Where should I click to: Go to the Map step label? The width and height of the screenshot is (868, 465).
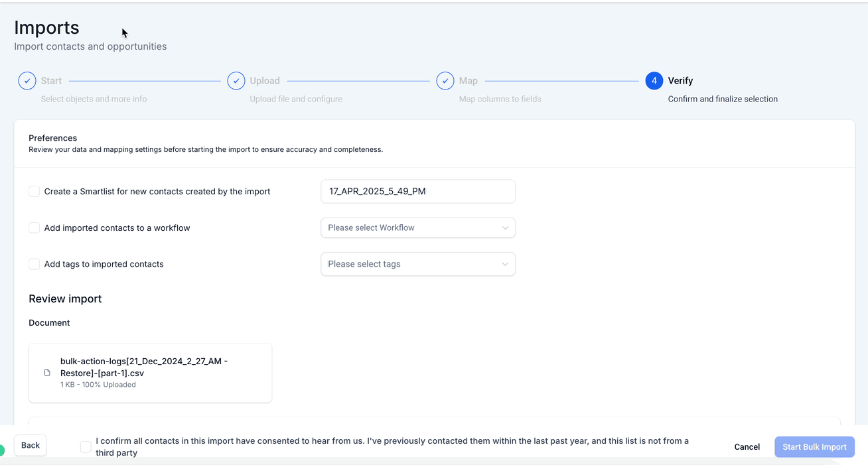[x=469, y=81]
